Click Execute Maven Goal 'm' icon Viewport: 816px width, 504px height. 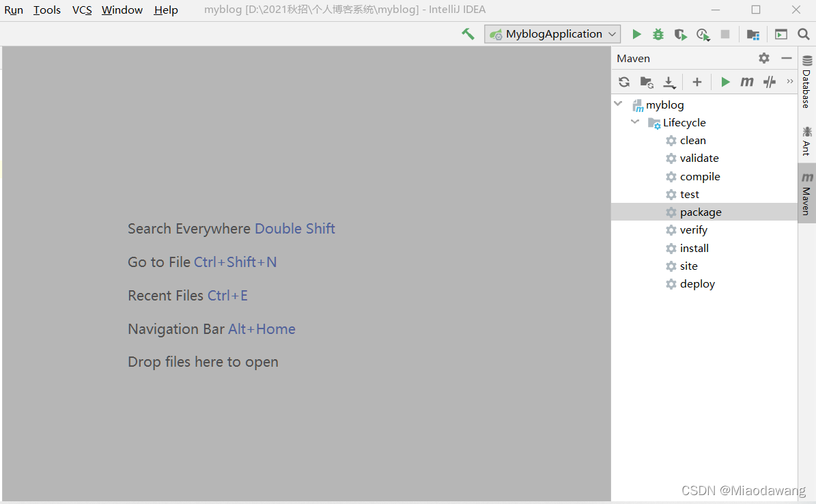point(747,82)
